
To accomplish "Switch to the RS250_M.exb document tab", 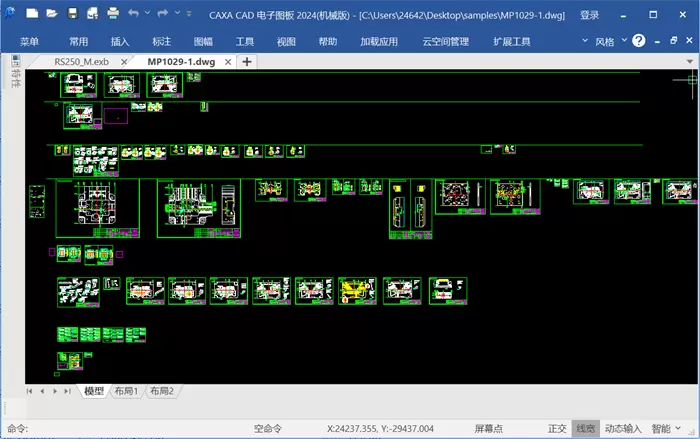I will pos(81,61).
